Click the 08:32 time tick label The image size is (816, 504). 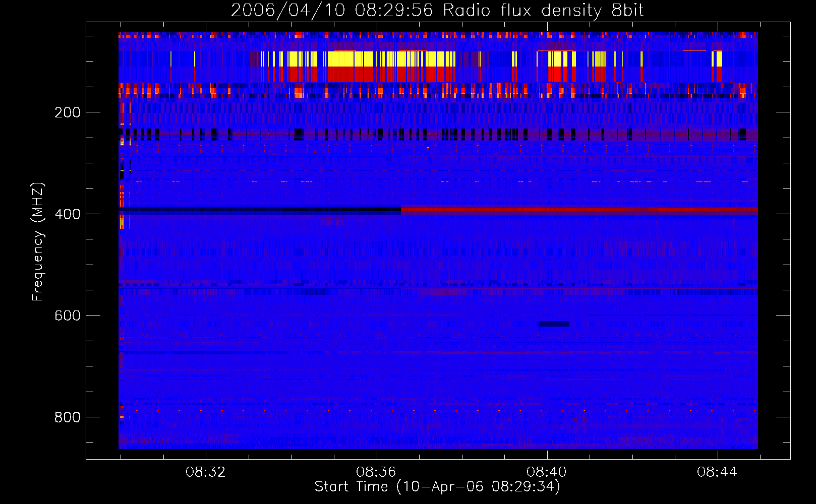[x=205, y=472]
